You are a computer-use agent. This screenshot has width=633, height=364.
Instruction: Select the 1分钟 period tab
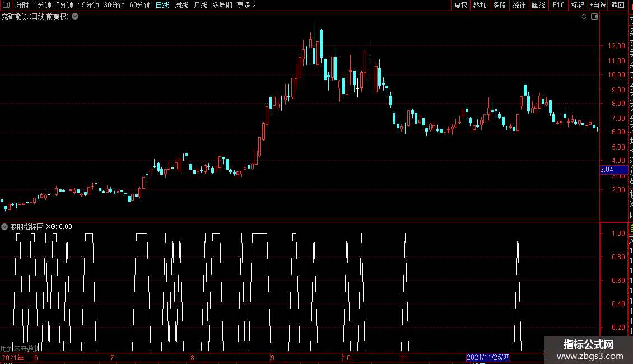43,5
